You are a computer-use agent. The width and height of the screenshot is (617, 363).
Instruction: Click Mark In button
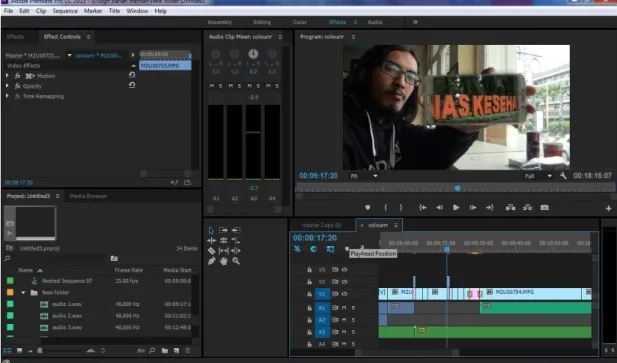(386, 208)
